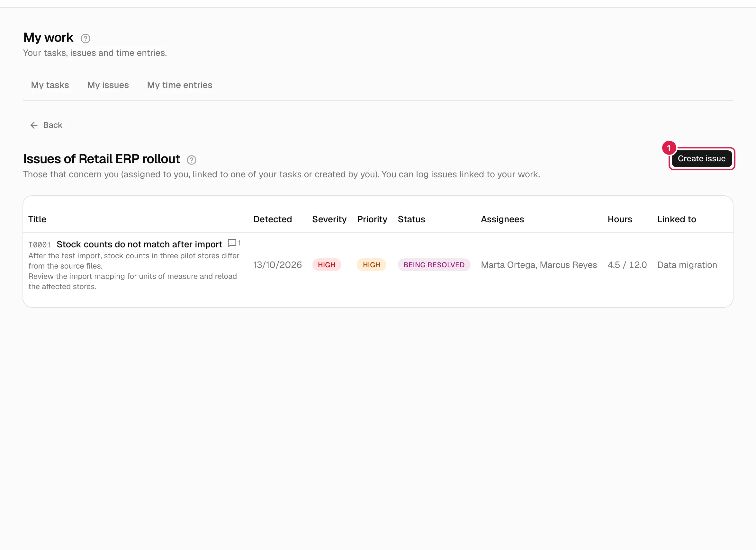
Task: Click the My work page heading
Action: click(x=48, y=37)
